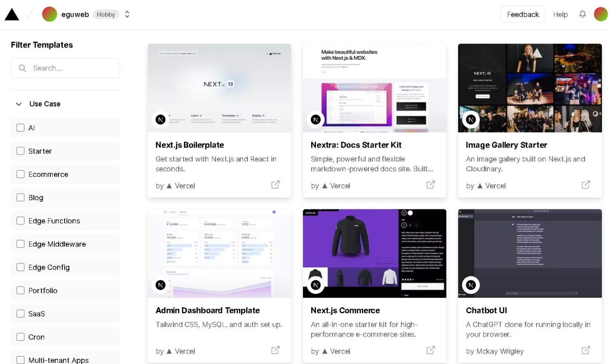Click the Vercel triangle logo
The height and width of the screenshot is (364, 609).
(x=12, y=14)
